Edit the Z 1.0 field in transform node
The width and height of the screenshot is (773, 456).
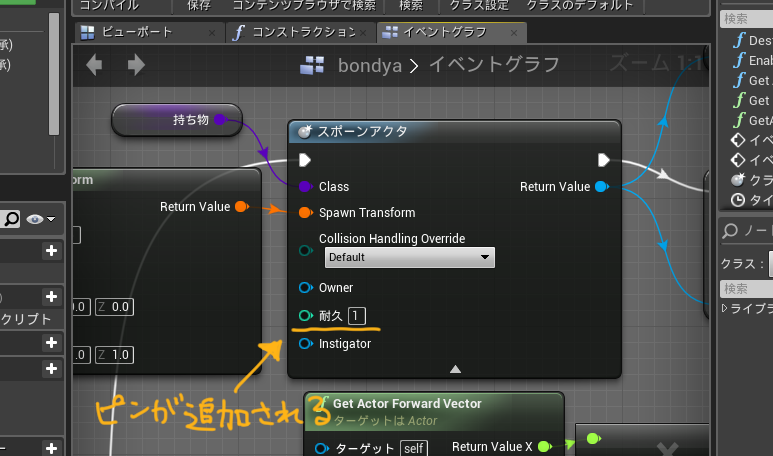(114, 355)
